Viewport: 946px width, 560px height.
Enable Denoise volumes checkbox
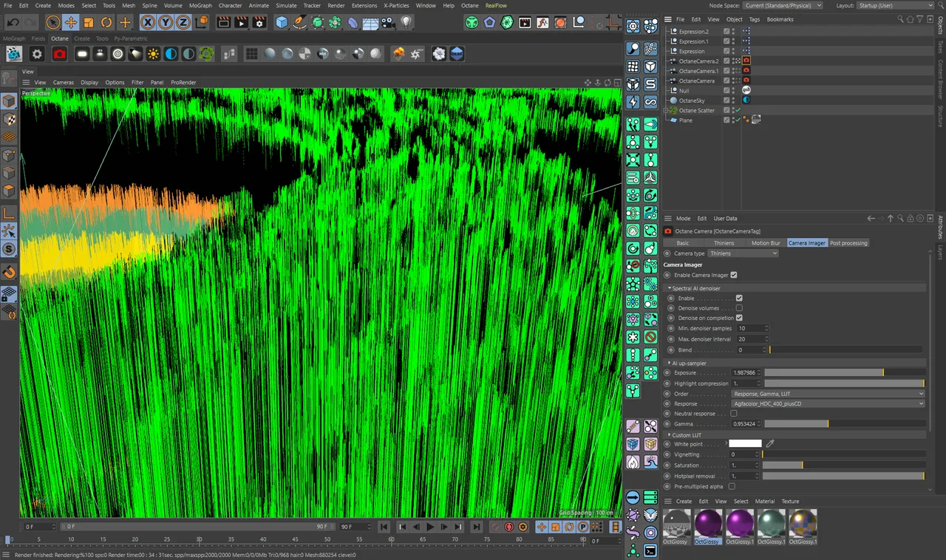coord(739,308)
